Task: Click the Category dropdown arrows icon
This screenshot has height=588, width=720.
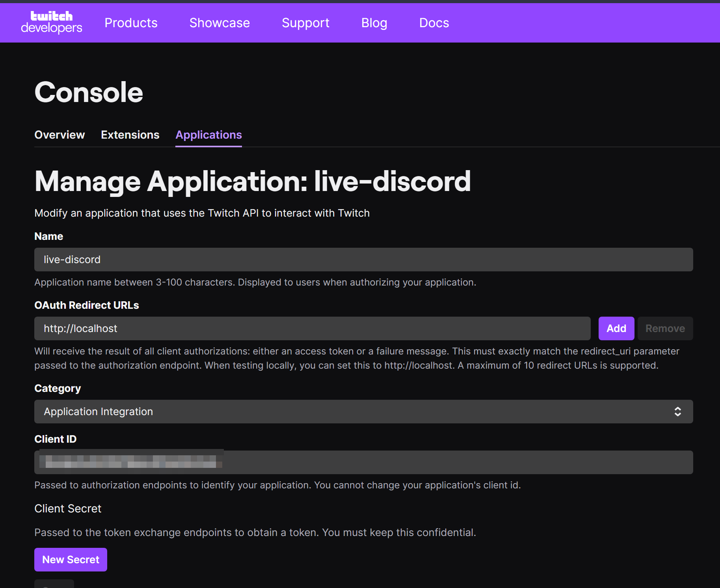Action: pos(677,412)
